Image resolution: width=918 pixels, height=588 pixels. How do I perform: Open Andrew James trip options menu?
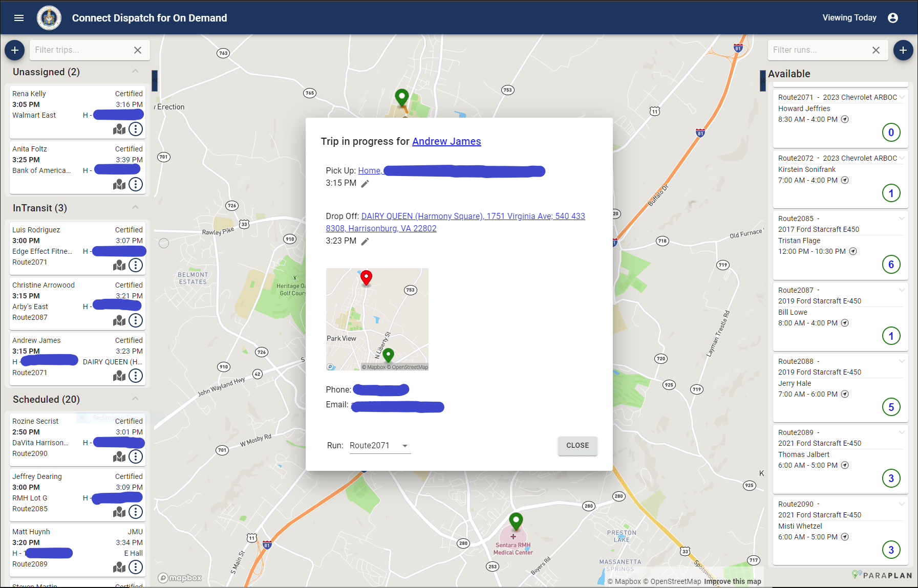coord(136,376)
